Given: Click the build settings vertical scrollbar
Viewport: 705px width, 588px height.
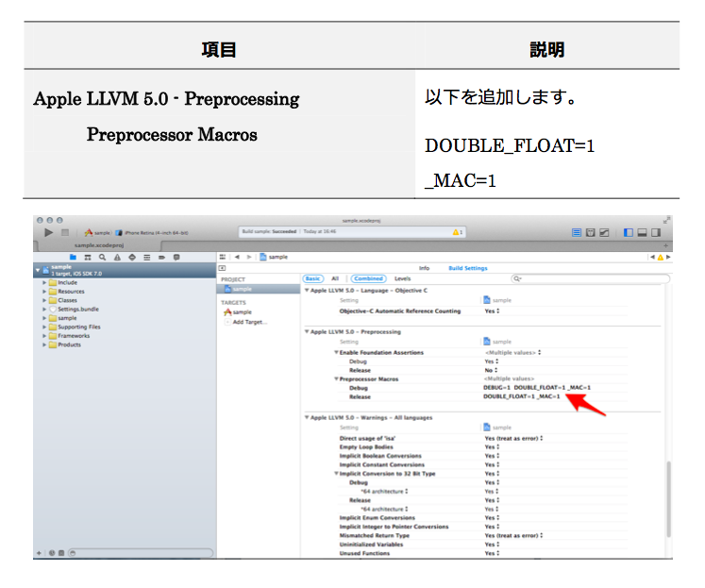Looking at the screenshot, I should (668, 499).
